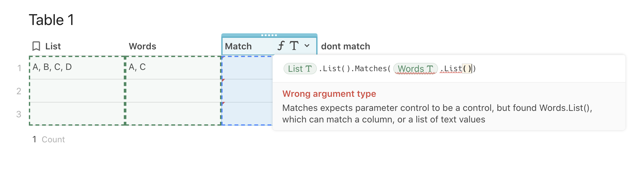Viewport: 644px width, 175px height.
Task: Grab the dotted drag handle above Match column
Action: point(269,35)
